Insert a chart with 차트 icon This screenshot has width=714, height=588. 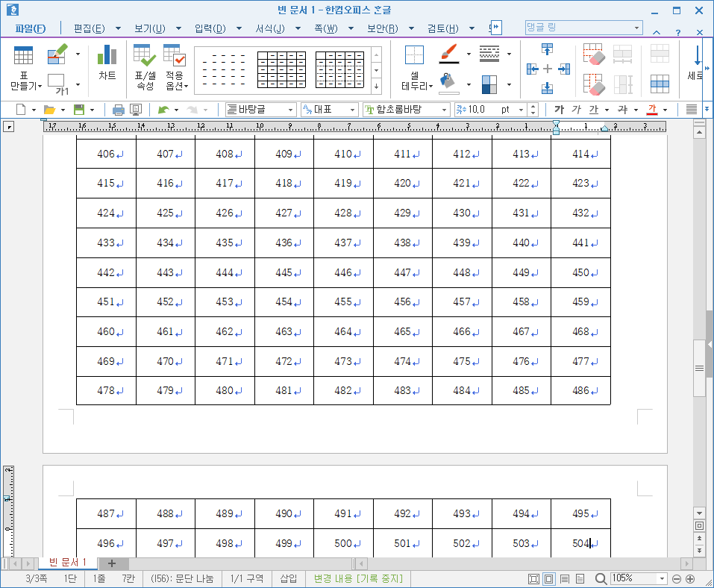107,63
